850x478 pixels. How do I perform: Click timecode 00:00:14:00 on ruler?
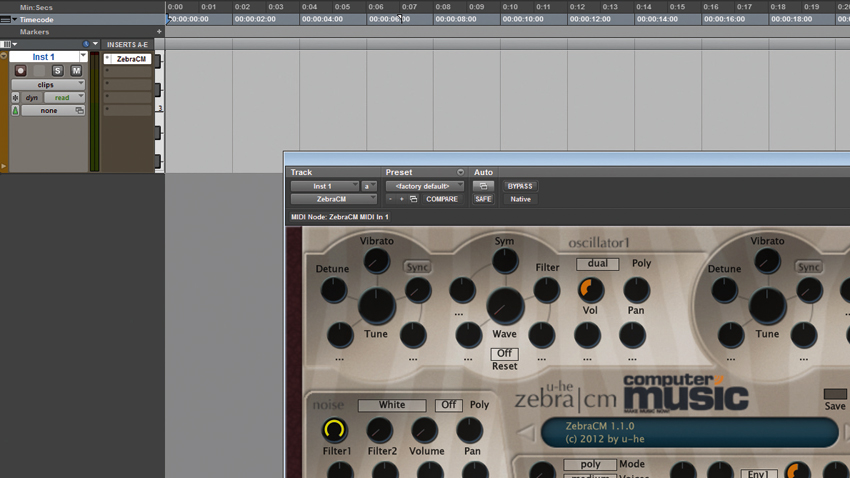coord(657,19)
